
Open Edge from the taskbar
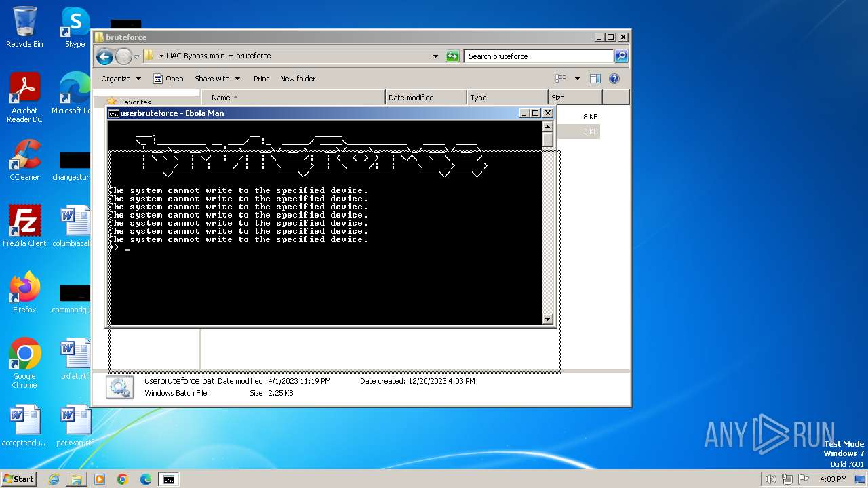(146, 479)
